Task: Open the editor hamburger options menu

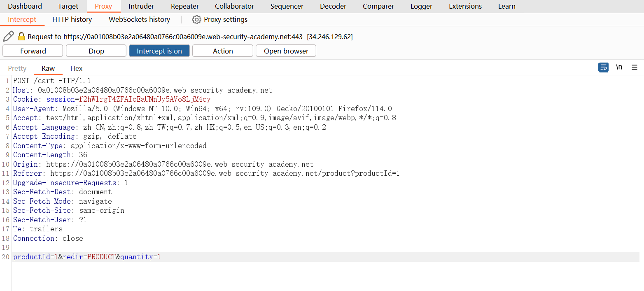Action: click(x=635, y=68)
